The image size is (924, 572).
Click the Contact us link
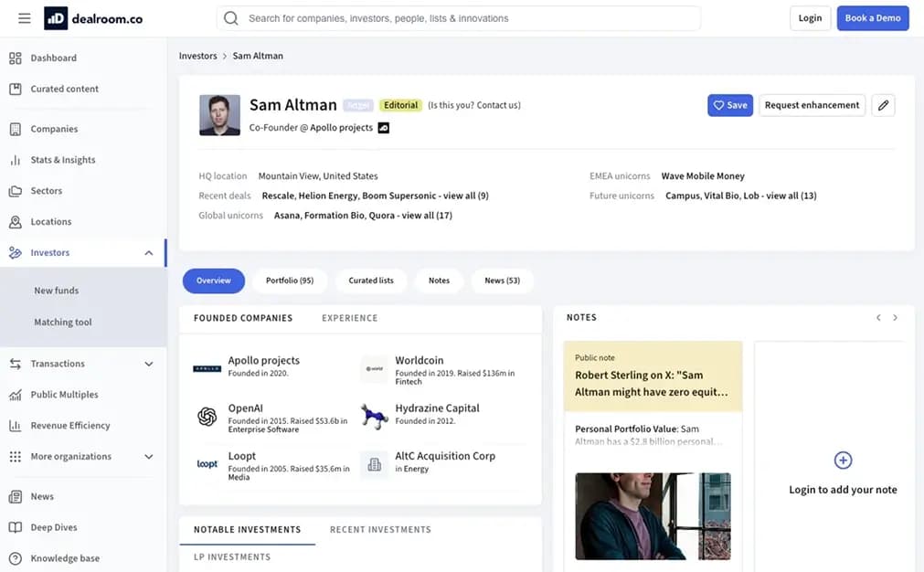click(498, 105)
